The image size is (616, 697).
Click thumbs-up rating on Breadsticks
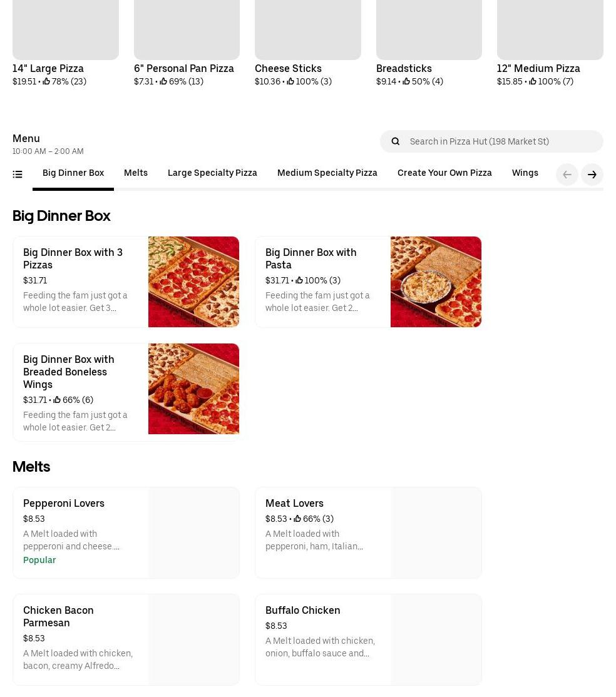pyautogui.click(x=406, y=82)
